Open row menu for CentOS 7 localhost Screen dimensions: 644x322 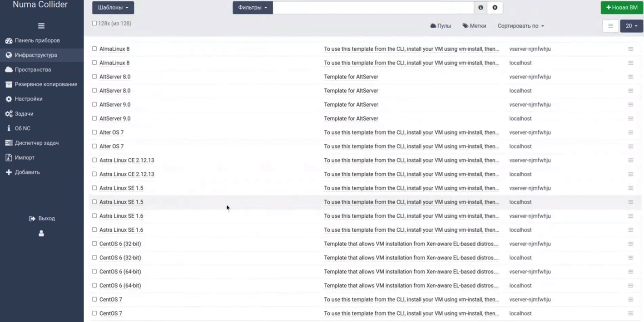(x=630, y=313)
